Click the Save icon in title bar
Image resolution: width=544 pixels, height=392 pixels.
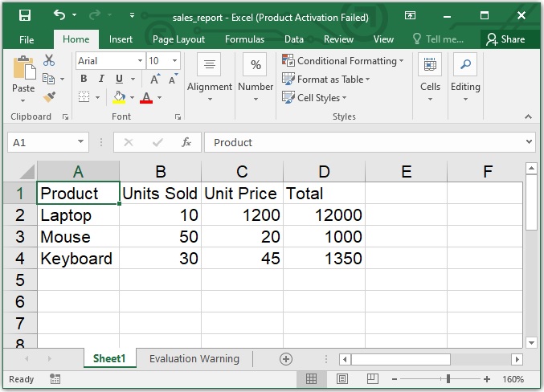click(x=25, y=16)
